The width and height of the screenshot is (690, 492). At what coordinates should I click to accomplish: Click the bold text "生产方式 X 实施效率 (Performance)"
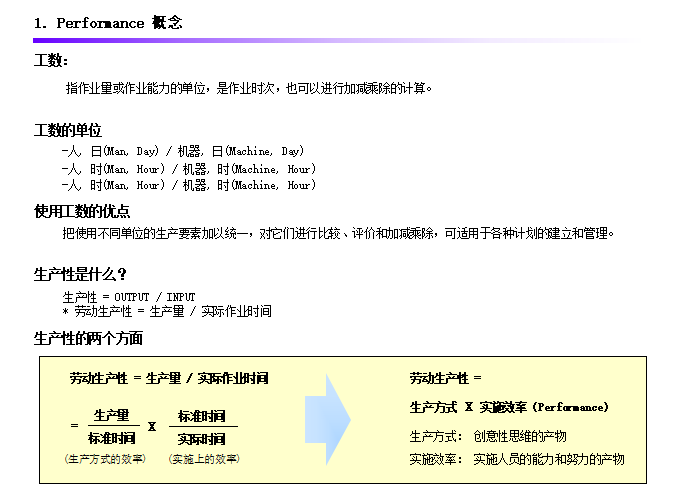pyautogui.click(x=509, y=407)
